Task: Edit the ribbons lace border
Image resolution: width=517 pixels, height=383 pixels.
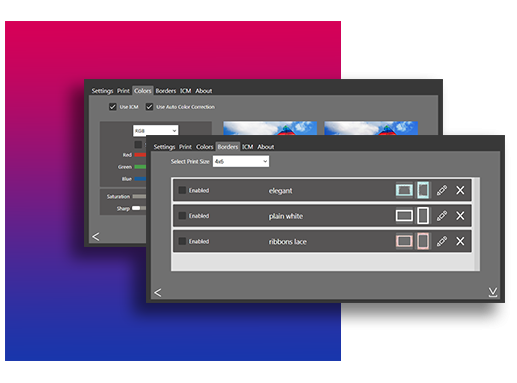Action: point(442,241)
